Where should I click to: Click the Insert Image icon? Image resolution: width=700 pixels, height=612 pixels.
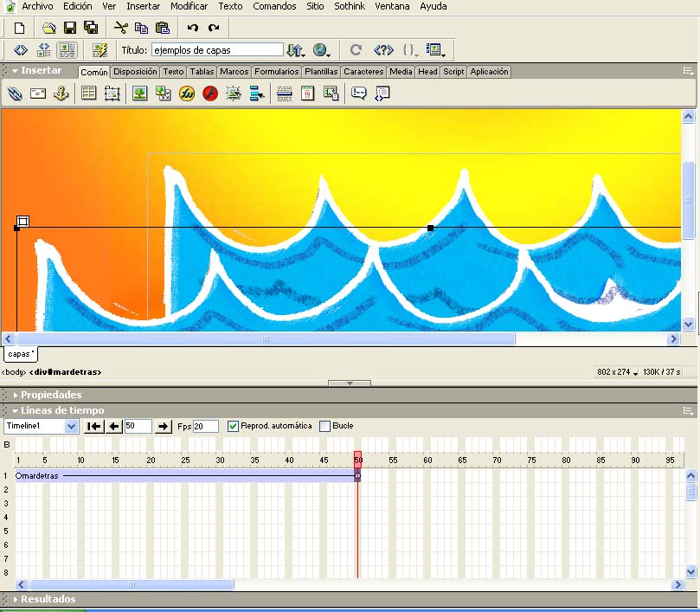click(139, 93)
